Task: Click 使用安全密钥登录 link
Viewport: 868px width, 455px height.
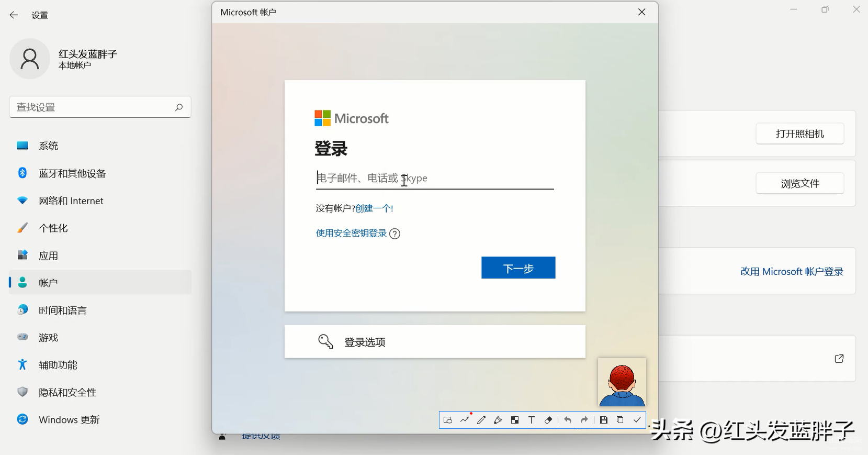Action: click(x=351, y=233)
